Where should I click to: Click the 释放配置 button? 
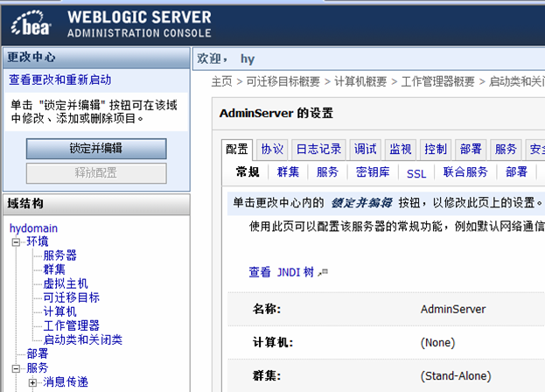[x=96, y=173]
